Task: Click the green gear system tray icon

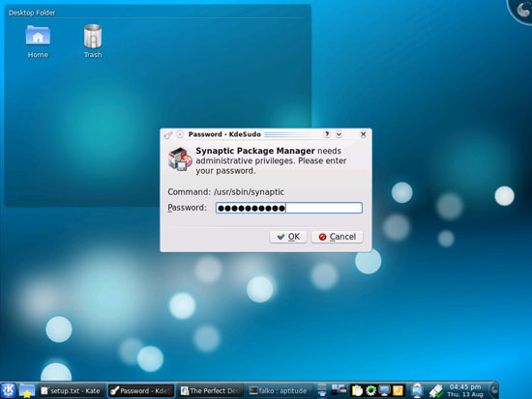Action: click(x=370, y=390)
